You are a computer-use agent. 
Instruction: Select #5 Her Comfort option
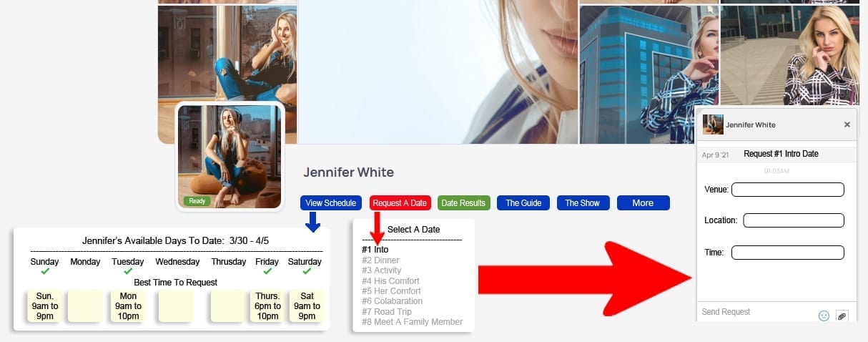coord(391,291)
